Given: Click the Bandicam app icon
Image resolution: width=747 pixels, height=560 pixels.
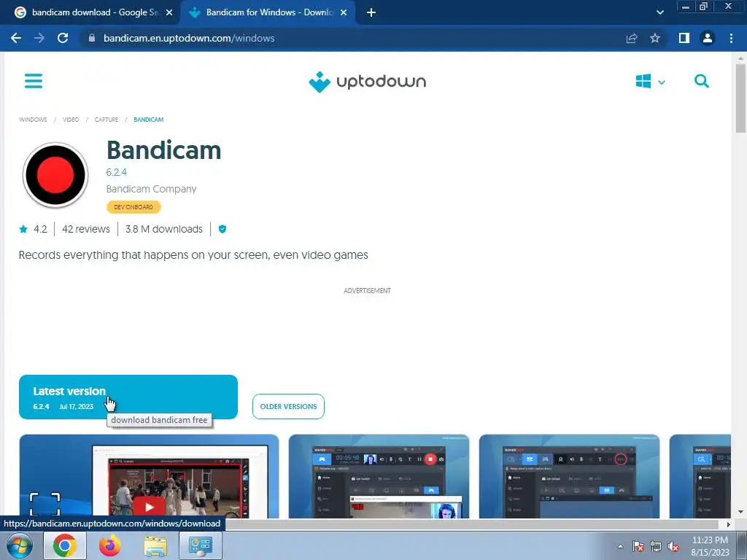Looking at the screenshot, I should point(55,175).
